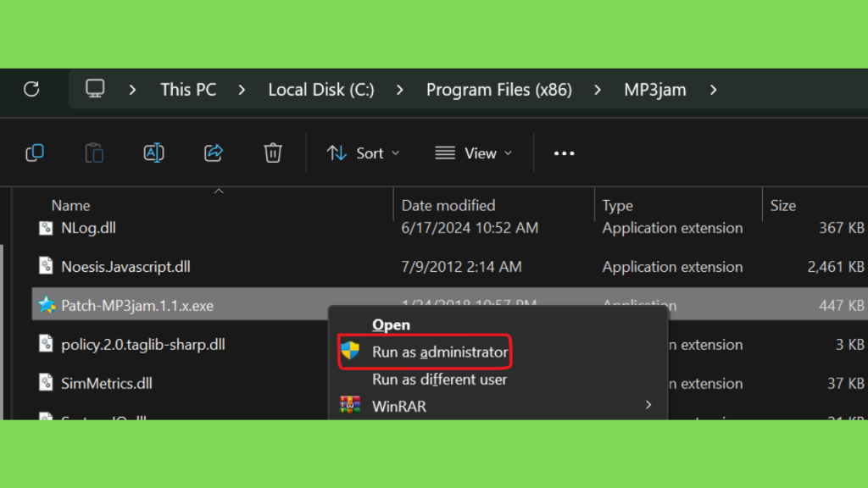Click the computer monitor icon in address bar
868x488 pixels.
click(x=95, y=88)
